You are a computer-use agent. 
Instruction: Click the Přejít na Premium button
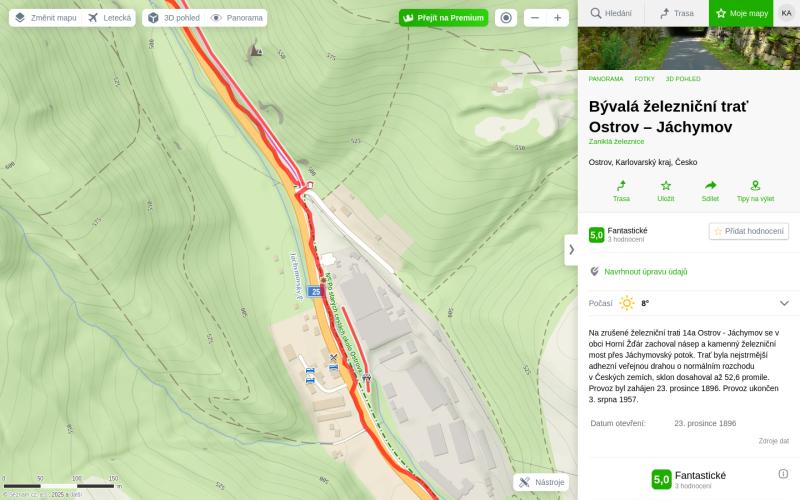pyautogui.click(x=443, y=18)
